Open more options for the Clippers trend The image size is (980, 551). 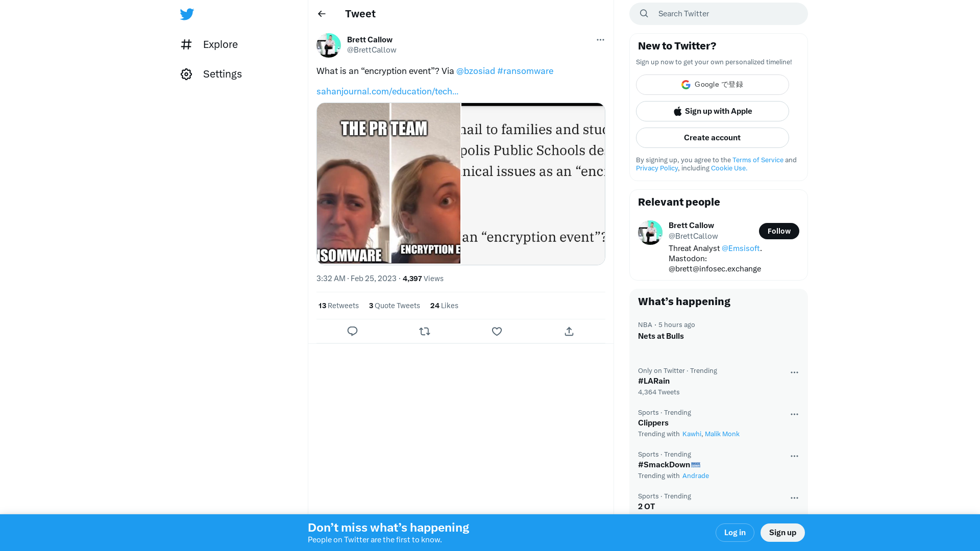pos(794,414)
